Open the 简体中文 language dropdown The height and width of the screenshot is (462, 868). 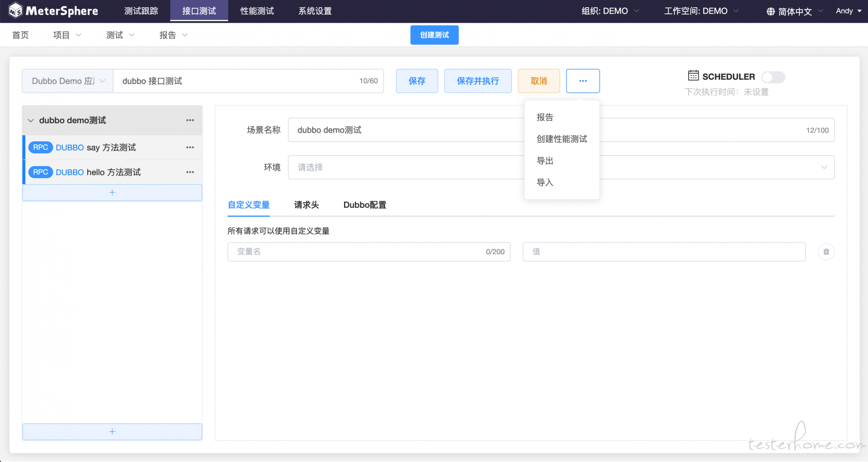(795, 11)
